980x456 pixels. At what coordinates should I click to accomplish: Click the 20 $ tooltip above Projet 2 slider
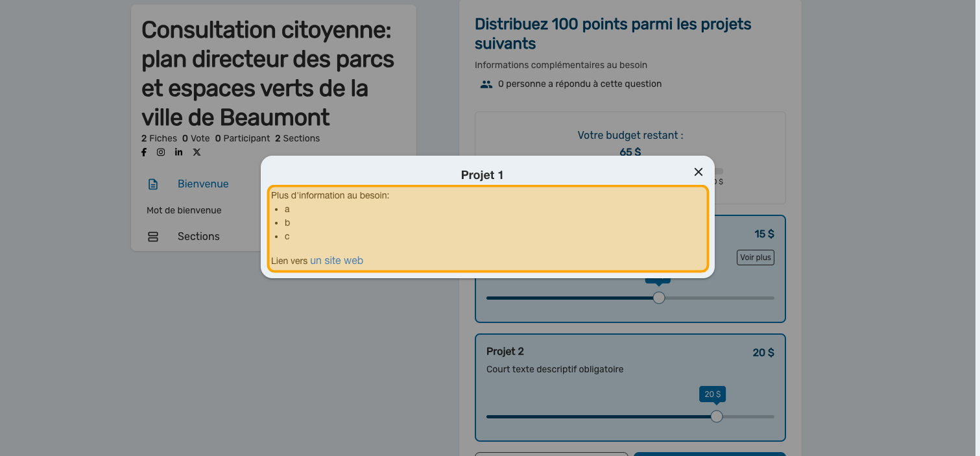tap(712, 394)
